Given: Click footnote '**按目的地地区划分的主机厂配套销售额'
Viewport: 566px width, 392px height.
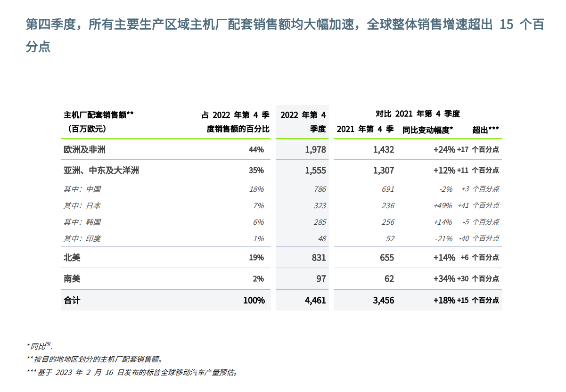Looking at the screenshot, I should point(95,359).
